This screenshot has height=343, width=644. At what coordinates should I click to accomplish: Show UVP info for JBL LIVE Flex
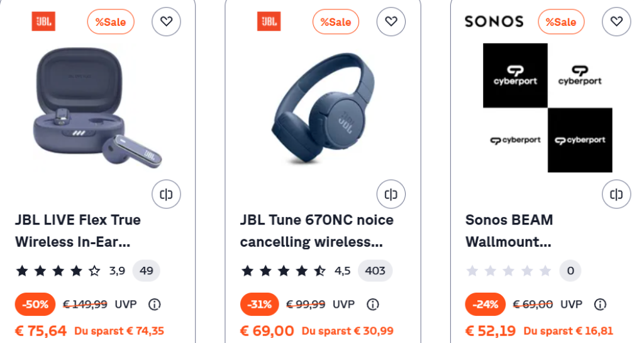pyautogui.click(x=154, y=305)
